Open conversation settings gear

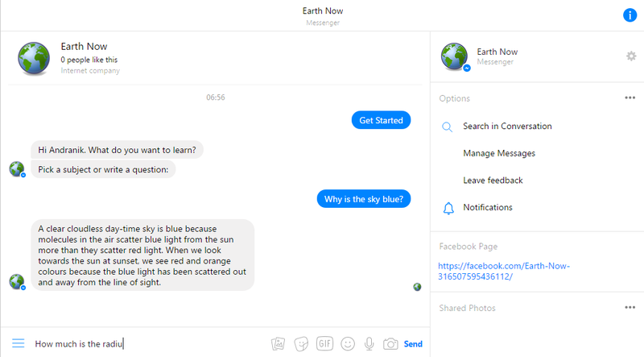(631, 56)
